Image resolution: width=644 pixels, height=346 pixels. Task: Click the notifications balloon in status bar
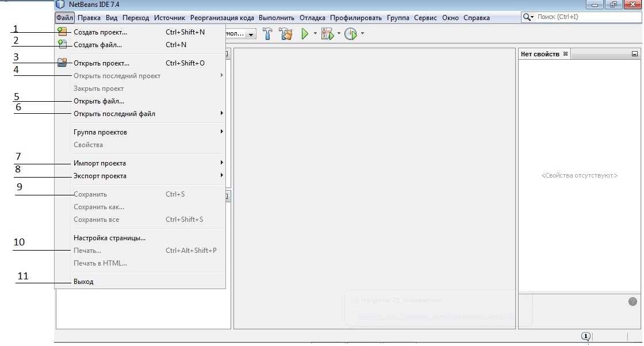coord(586,337)
